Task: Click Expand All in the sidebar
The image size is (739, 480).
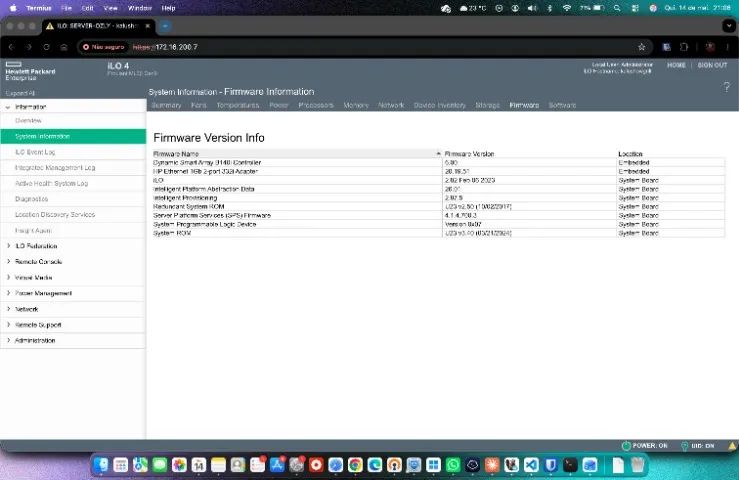Action: click(x=20, y=93)
